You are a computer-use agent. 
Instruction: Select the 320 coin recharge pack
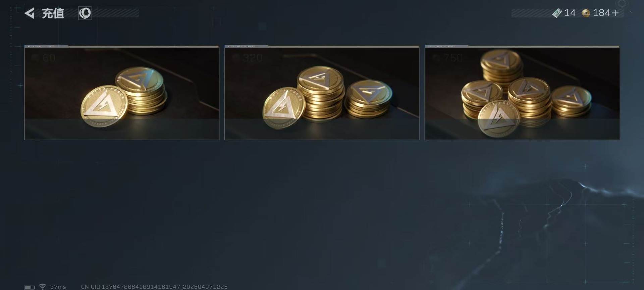[322, 92]
